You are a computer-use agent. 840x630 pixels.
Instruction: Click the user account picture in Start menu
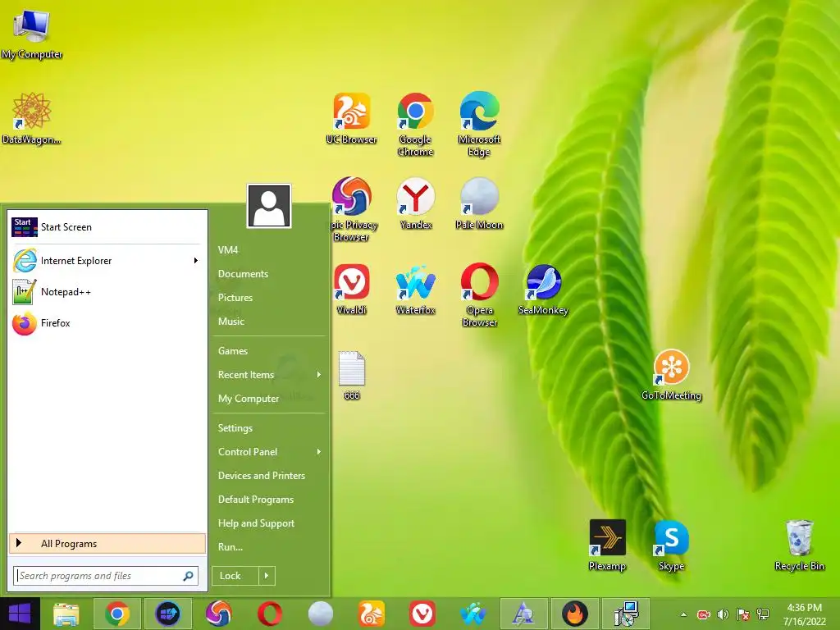pyautogui.click(x=269, y=206)
